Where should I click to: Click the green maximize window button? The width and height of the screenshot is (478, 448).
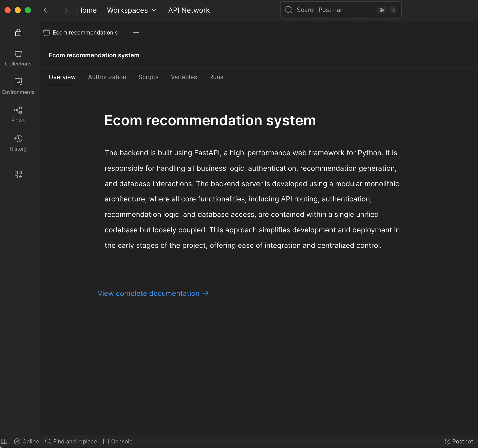pyautogui.click(x=28, y=10)
